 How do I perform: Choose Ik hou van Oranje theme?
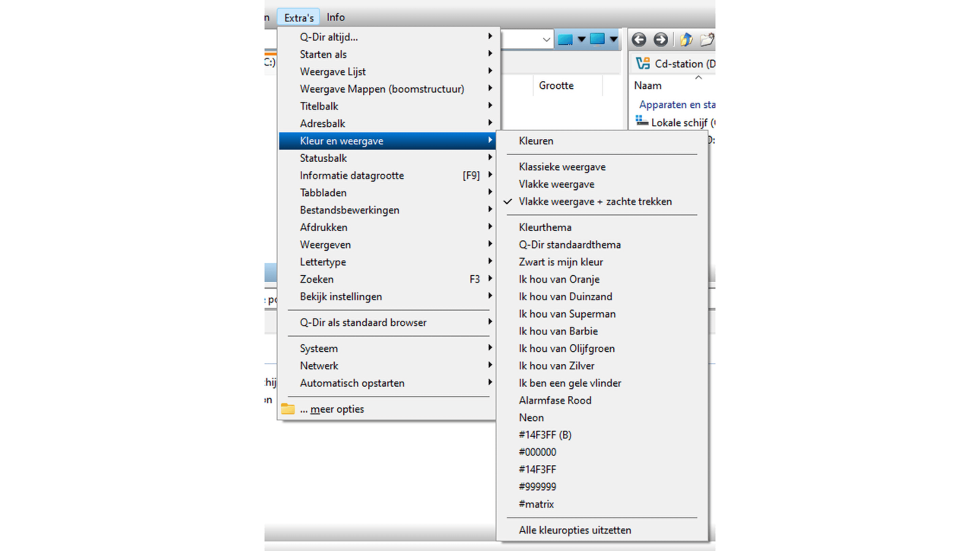point(559,280)
